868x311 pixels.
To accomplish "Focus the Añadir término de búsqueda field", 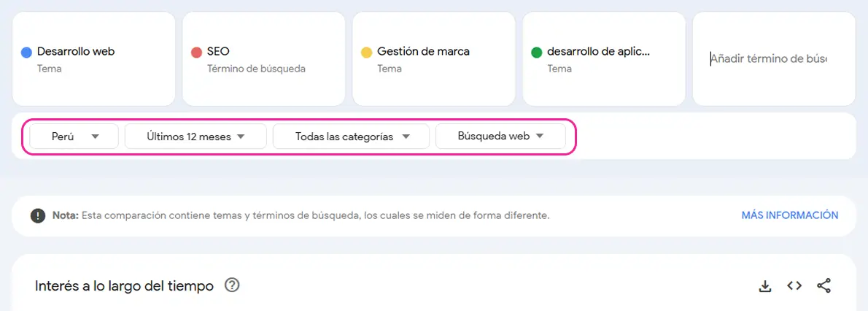I will 774,58.
